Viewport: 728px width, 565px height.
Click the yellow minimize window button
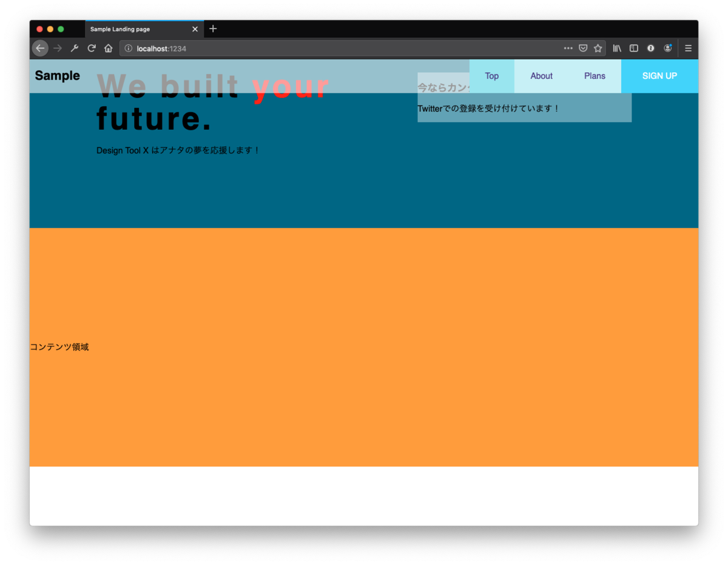(x=50, y=29)
